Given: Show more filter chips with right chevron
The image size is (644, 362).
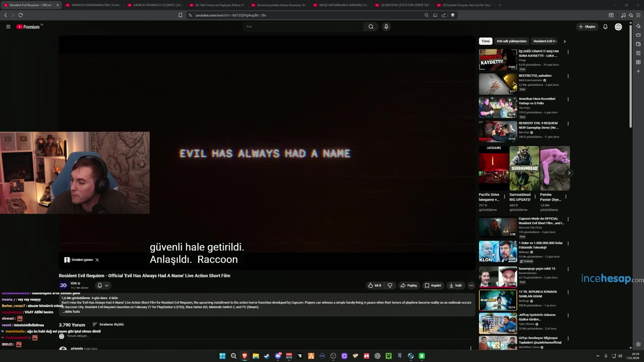Looking at the screenshot, I should 565,41.
